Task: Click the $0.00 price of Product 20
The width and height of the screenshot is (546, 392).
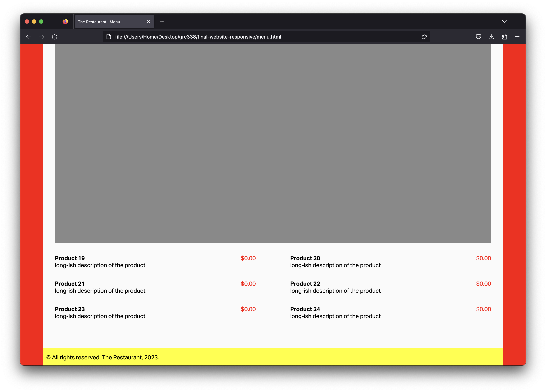Action: pos(483,258)
